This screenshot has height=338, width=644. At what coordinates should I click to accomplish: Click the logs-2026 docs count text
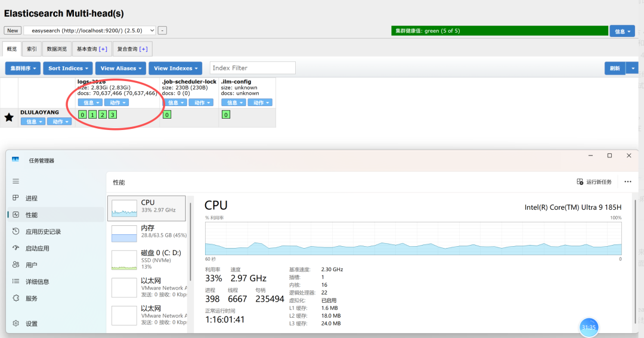click(x=117, y=93)
